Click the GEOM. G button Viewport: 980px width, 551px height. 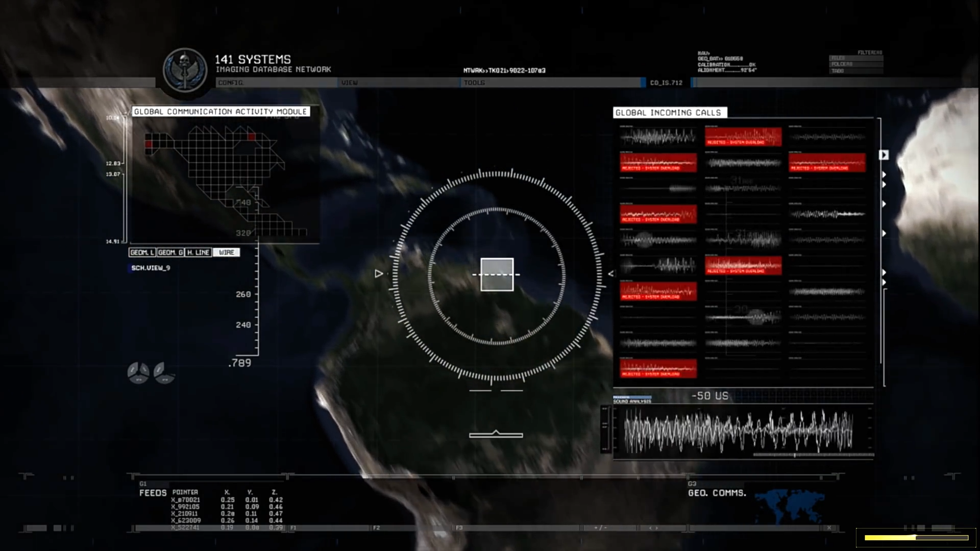click(170, 253)
